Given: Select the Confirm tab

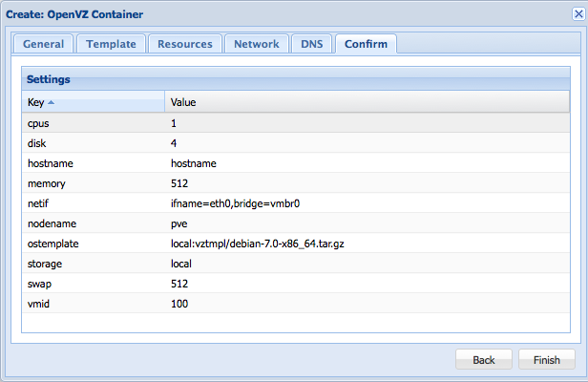Looking at the screenshot, I should [x=366, y=44].
